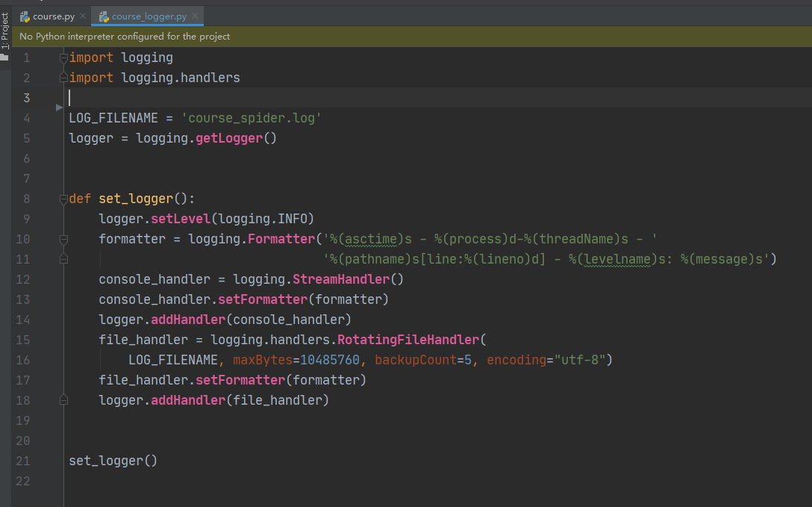Click the course_logger.py Python file icon
Screen dimensions: 812x507
click(x=104, y=16)
